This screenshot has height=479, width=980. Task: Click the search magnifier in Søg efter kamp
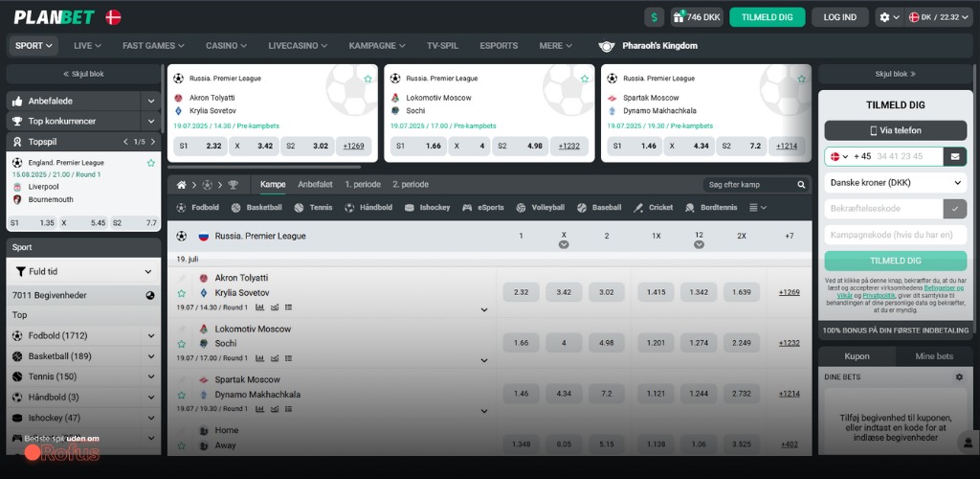pyautogui.click(x=802, y=185)
